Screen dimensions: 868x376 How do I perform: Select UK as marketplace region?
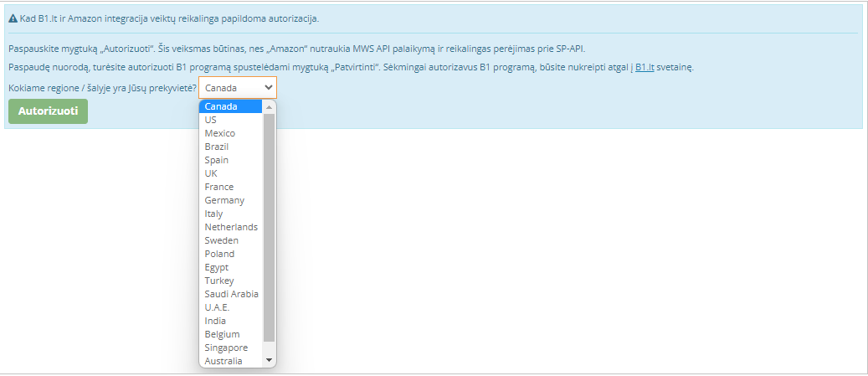pyautogui.click(x=211, y=173)
